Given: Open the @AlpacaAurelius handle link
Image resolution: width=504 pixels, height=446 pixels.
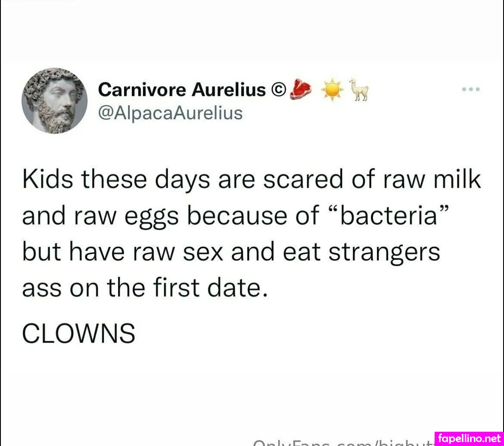Looking at the screenshot, I should click(x=170, y=113).
